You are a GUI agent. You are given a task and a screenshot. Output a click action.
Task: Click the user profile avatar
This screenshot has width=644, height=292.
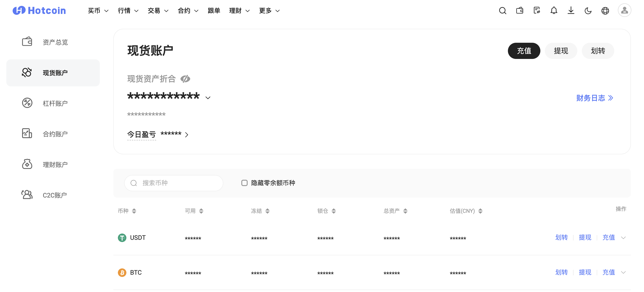(x=624, y=11)
